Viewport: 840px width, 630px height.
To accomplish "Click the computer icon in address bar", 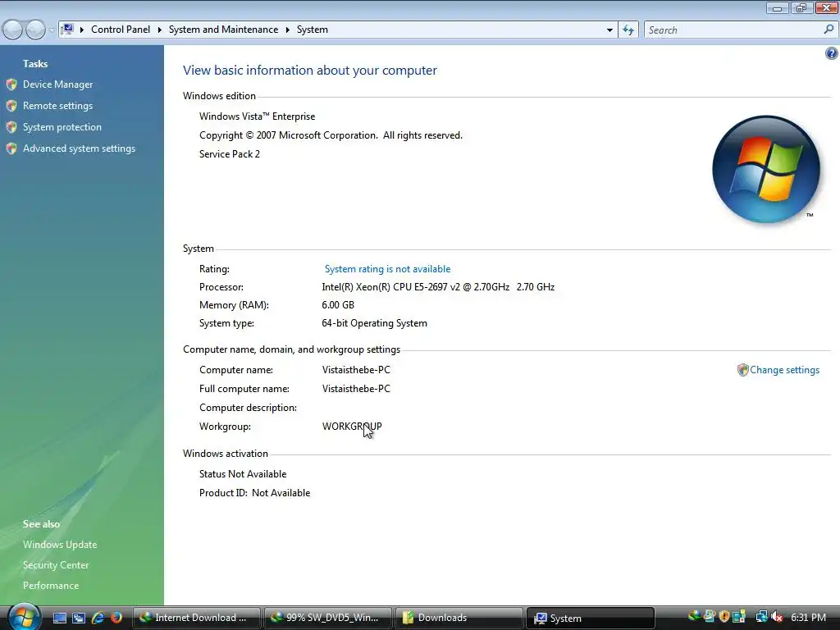I will click(x=67, y=30).
